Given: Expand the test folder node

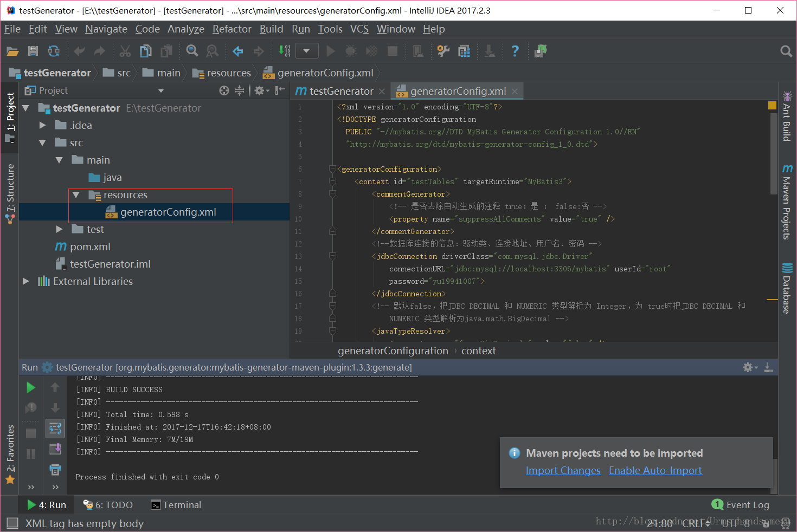Looking at the screenshot, I should tap(59, 229).
